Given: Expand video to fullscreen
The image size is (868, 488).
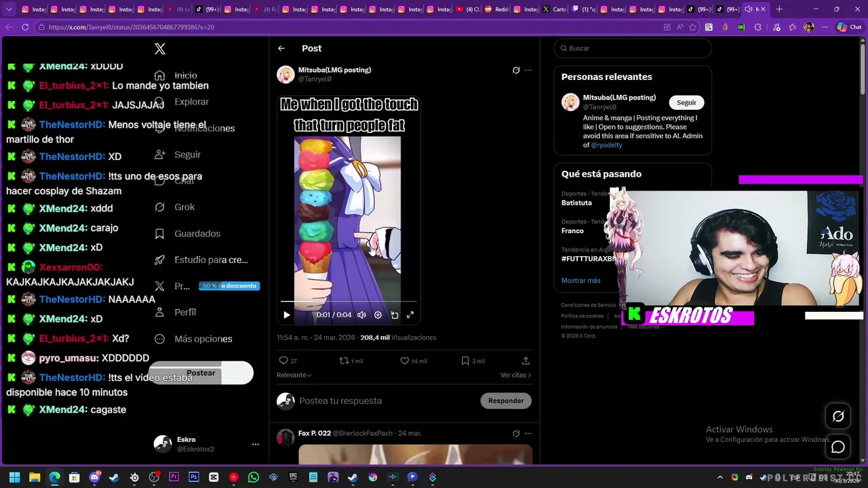Looking at the screenshot, I should pyautogui.click(x=410, y=314).
